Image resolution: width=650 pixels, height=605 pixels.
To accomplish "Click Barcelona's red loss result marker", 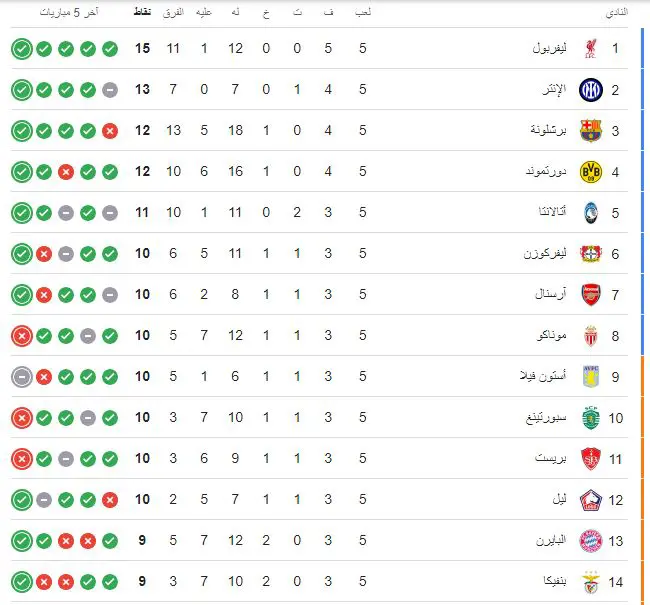I will [x=110, y=131].
